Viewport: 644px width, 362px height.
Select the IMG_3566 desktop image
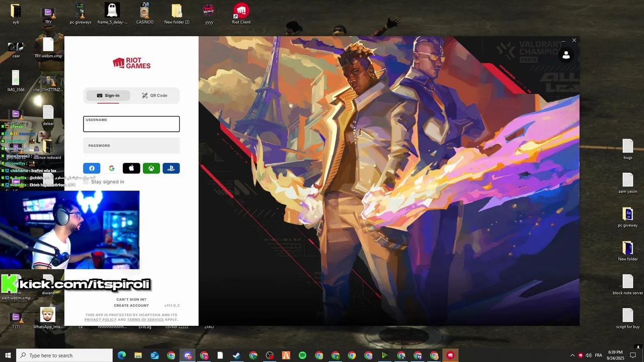click(x=16, y=81)
